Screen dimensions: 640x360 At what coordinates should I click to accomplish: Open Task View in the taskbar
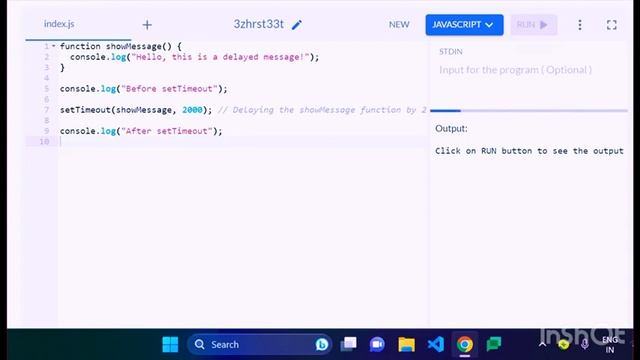point(349,344)
